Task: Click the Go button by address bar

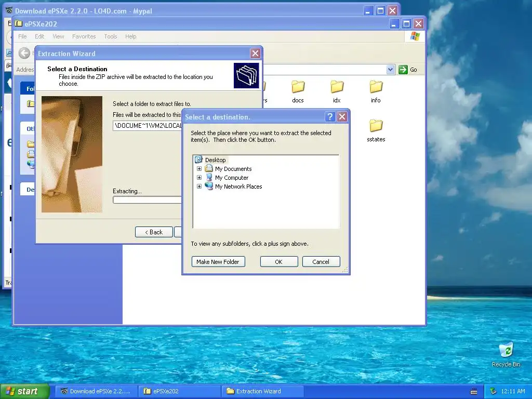Action: 408,70
